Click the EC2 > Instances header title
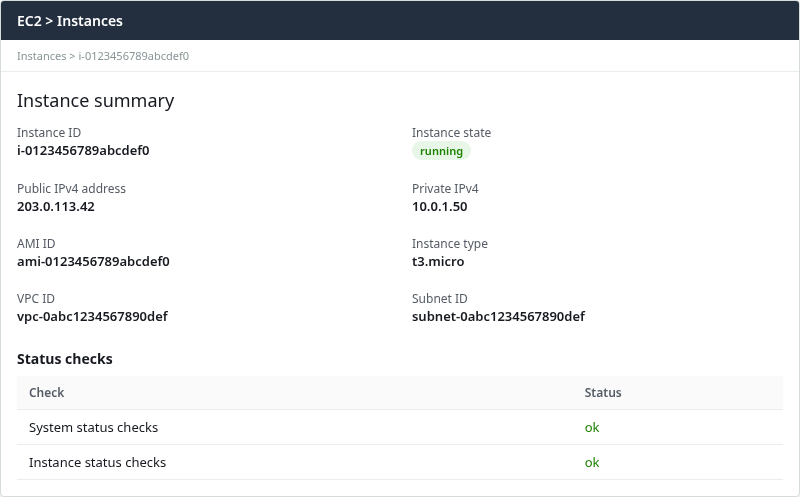This screenshot has height=497, width=800. click(70, 21)
